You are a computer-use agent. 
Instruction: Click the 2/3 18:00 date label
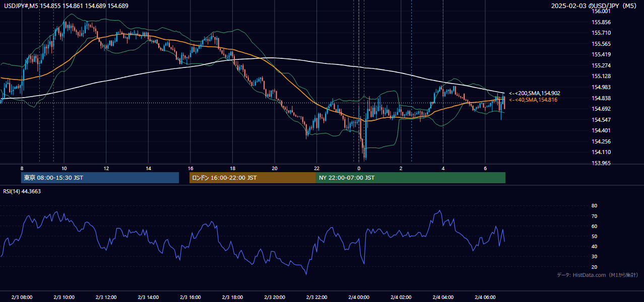(x=232, y=297)
